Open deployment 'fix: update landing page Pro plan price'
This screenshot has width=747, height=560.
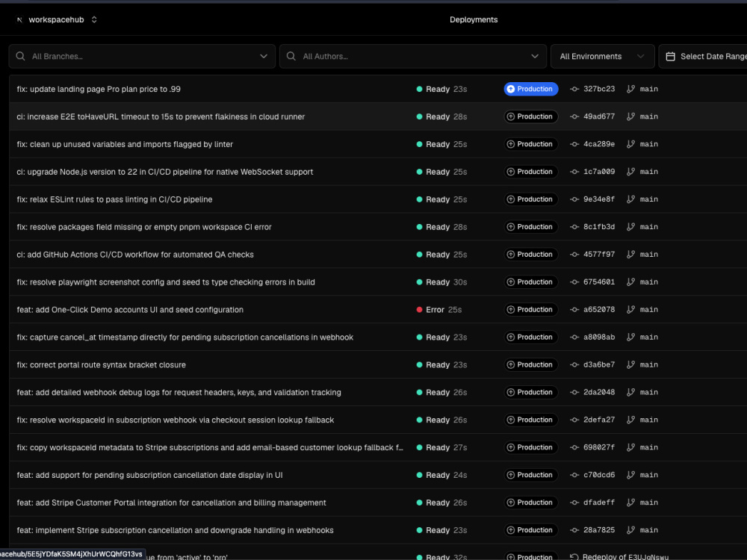click(x=99, y=89)
